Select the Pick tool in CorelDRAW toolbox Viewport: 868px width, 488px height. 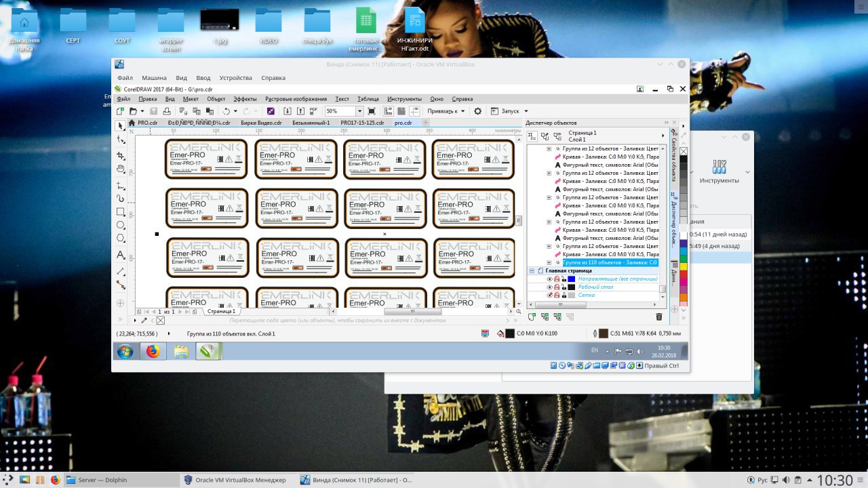[121, 126]
